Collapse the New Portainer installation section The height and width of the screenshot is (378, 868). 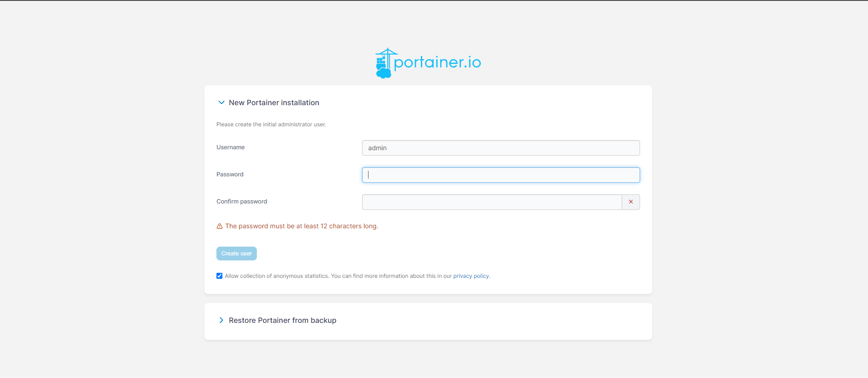(221, 102)
